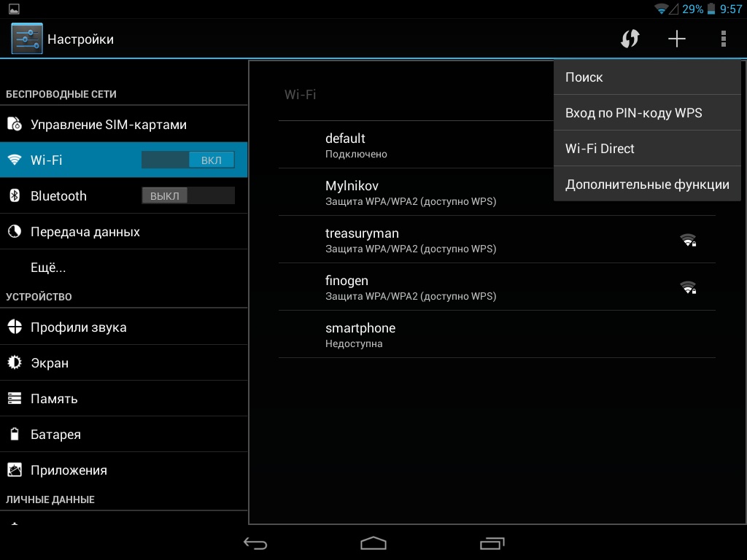
Task: Open Профили звука sound settings
Action: coord(79,327)
